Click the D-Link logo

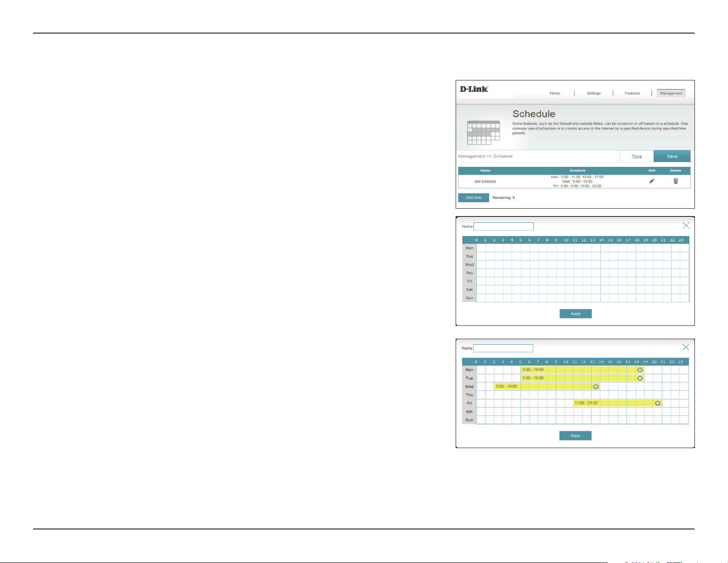474,89
